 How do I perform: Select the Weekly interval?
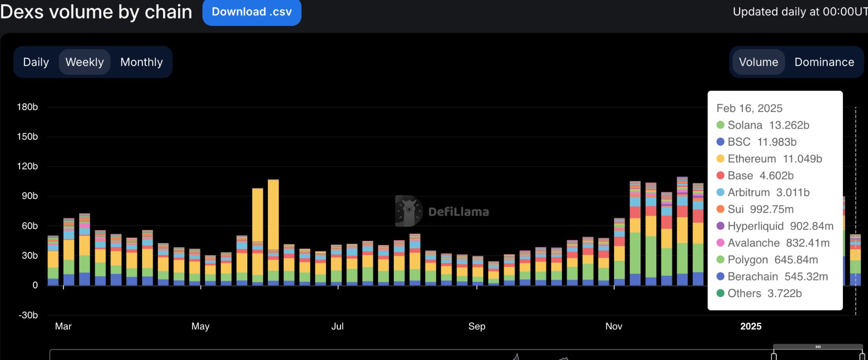pos(84,62)
